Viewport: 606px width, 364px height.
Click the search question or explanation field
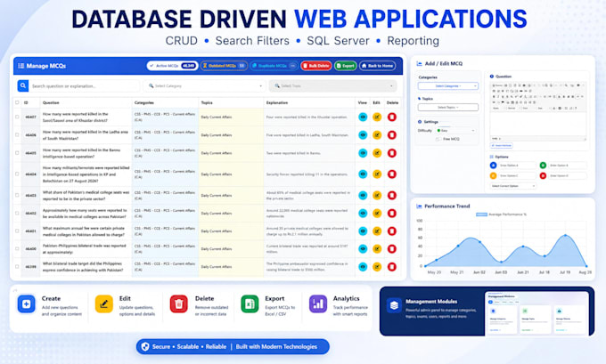(x=85, y=85)
